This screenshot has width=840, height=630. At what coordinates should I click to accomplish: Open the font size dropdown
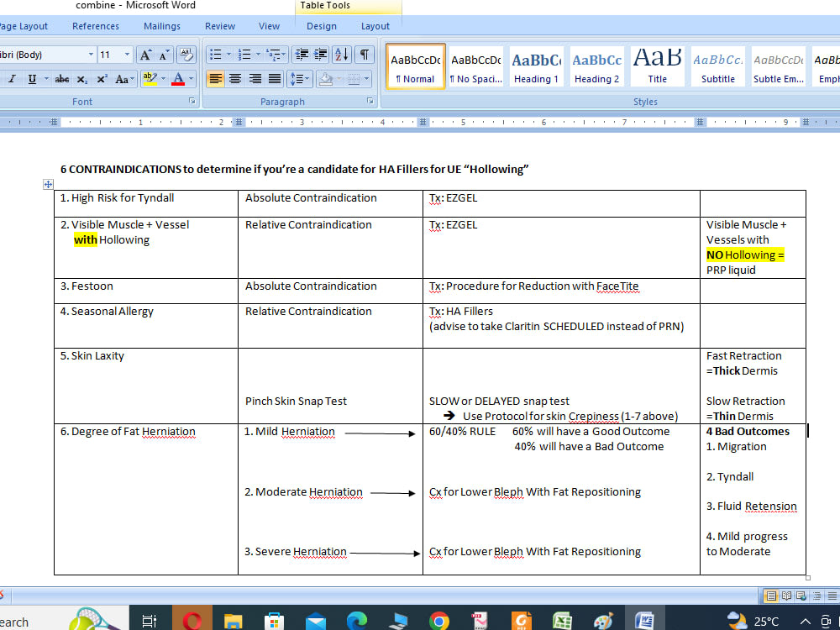[127, 55]
